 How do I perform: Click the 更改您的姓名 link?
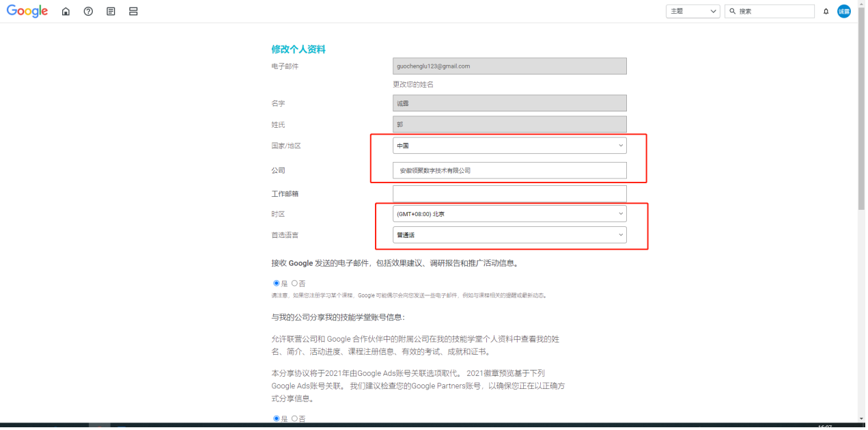pyautogui.click(x=413, y=85)
